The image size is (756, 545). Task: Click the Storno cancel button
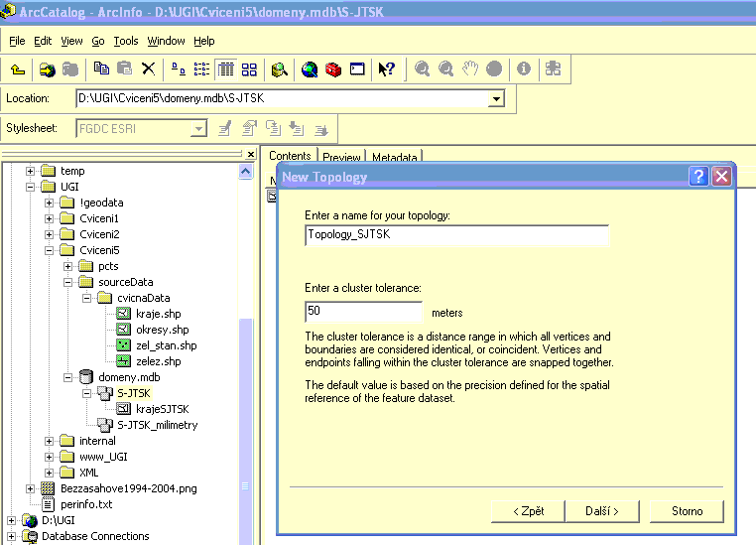click(688, 511)
